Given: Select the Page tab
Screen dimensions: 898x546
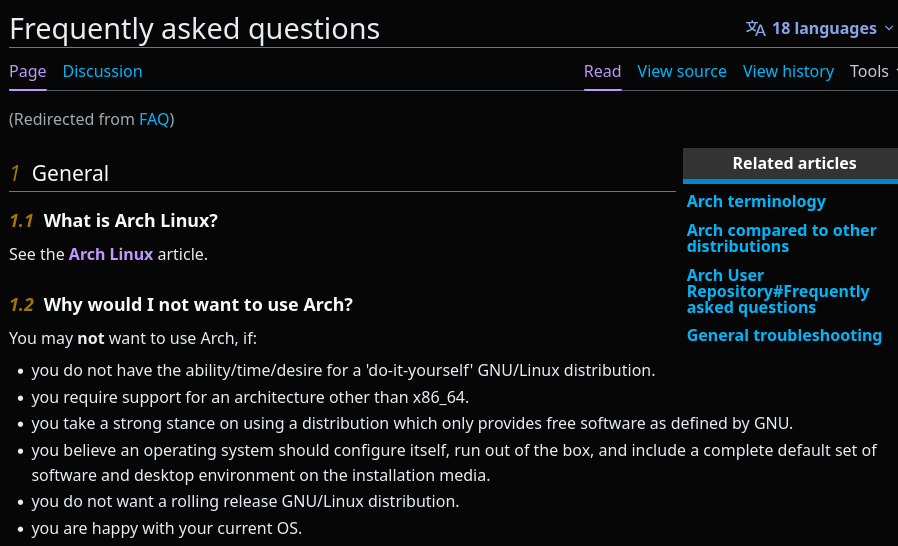Looking at the screenshot, I should coord(27,71).
